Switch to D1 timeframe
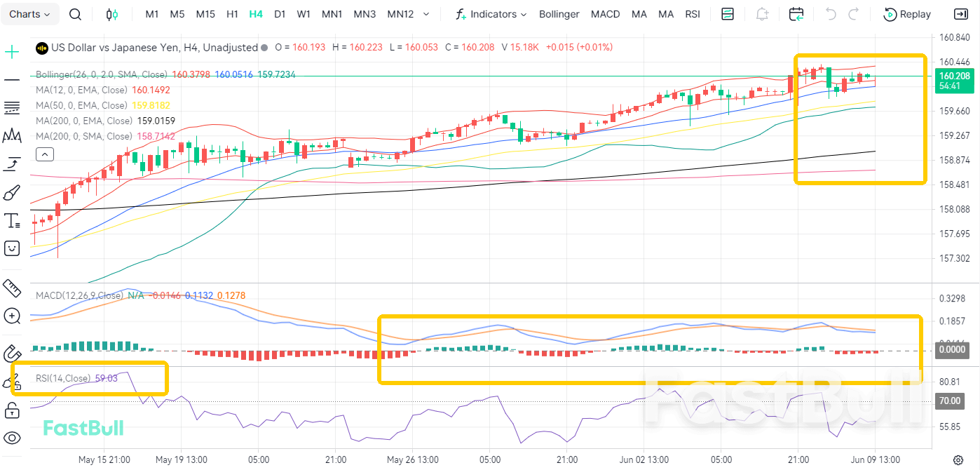The image size is (980, 470). 280,14
